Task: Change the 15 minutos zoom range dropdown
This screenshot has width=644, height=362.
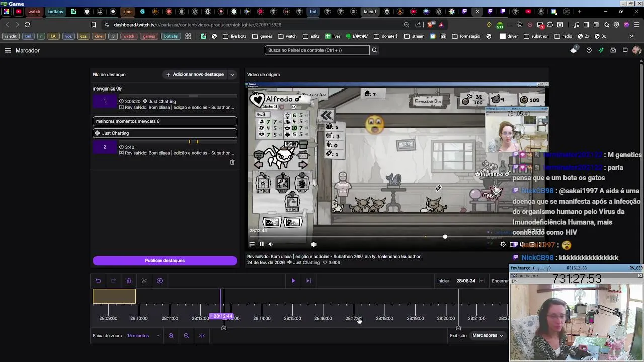Action: (143, 336)
